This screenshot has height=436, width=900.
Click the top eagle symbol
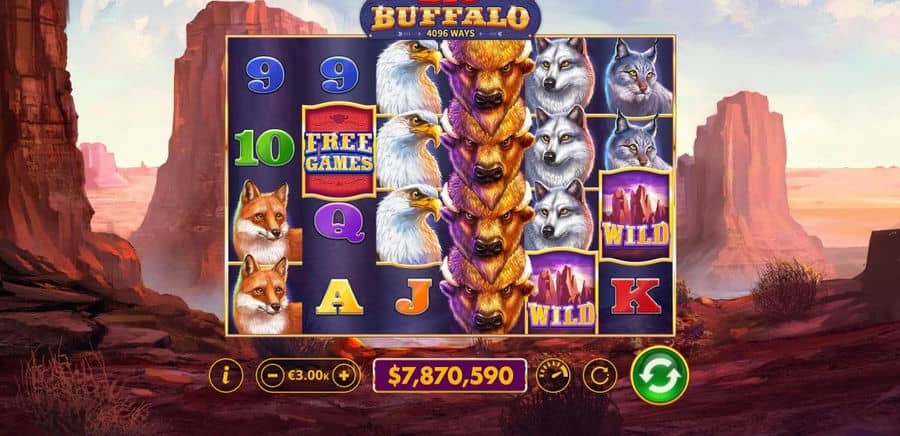pos(409,76)
